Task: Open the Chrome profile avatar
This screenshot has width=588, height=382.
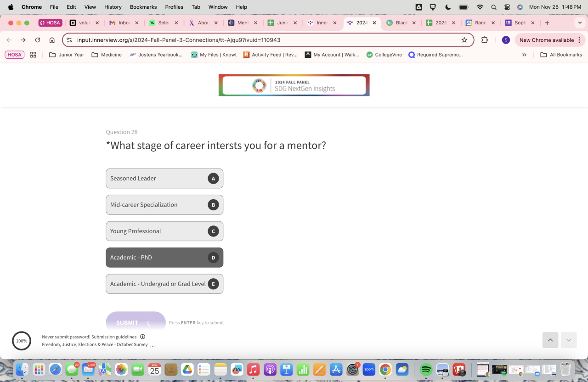Action: (506, 40)
